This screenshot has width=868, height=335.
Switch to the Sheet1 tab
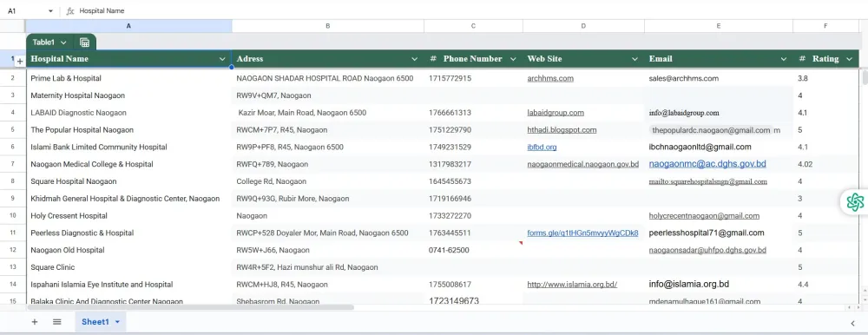pos(95,322)
